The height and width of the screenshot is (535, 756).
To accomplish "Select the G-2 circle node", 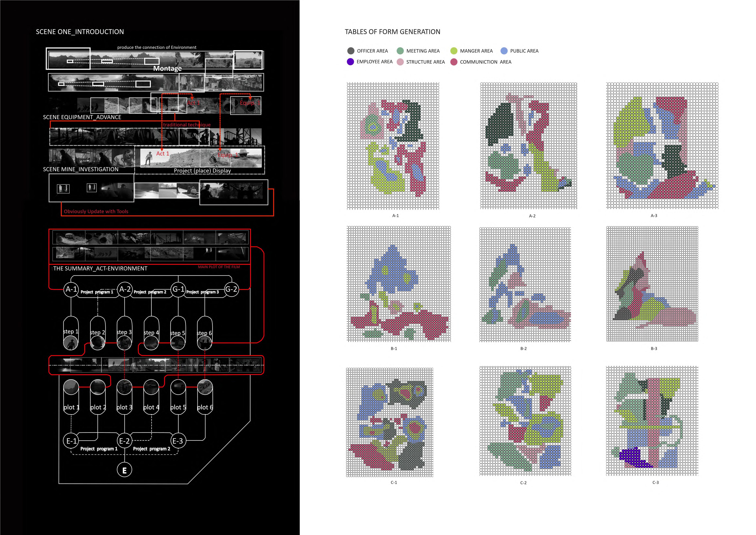I will [231, 289].
